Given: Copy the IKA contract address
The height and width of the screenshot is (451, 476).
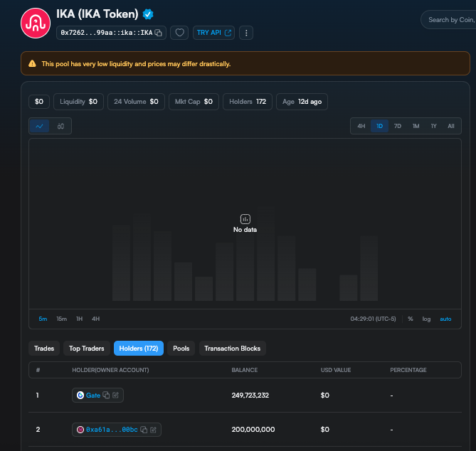Looking at the screenshot, I should (x=158, y=33).
